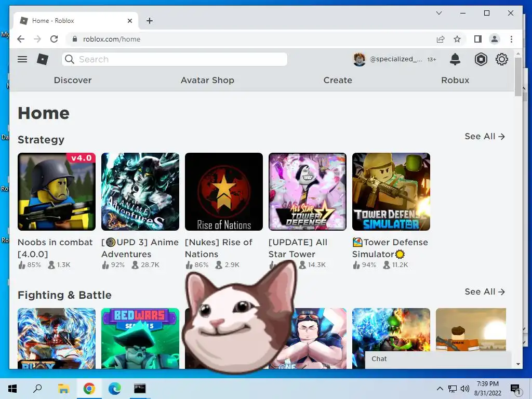Go to the Create tab
This screenshot has width=532, height=399.
(x=338, y=80)
